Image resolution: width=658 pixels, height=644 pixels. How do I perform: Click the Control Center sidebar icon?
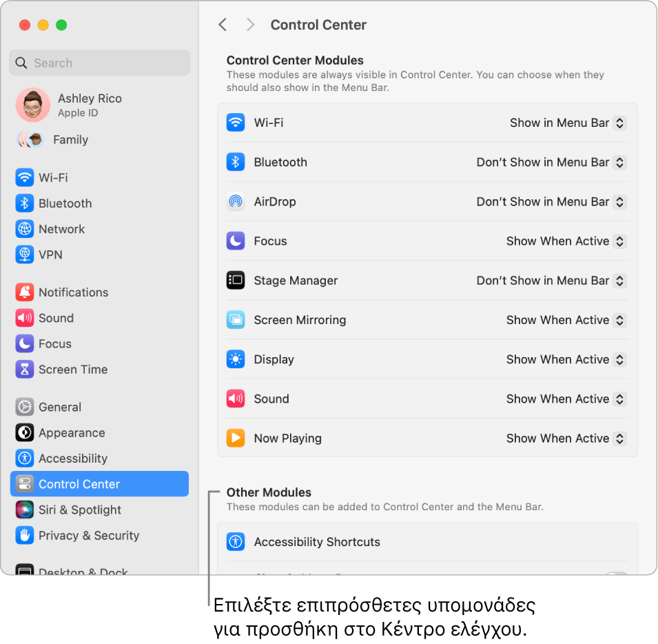click(x=24, y=483)
